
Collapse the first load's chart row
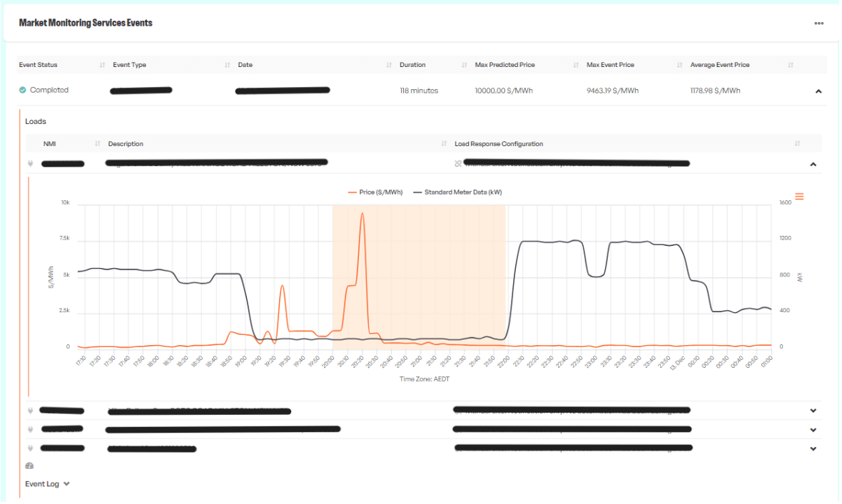[813, 165]
